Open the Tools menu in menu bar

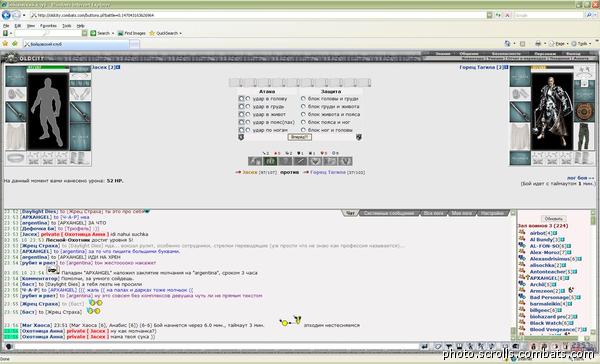(x=67, y=26)
